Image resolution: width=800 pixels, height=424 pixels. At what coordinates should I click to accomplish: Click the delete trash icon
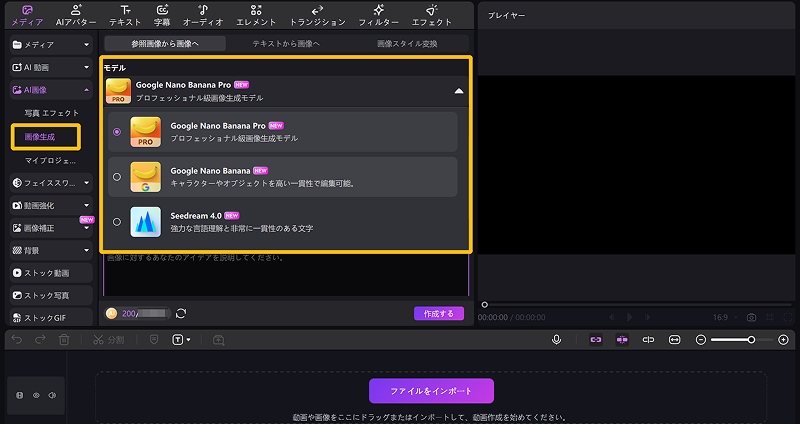(64, 340)
